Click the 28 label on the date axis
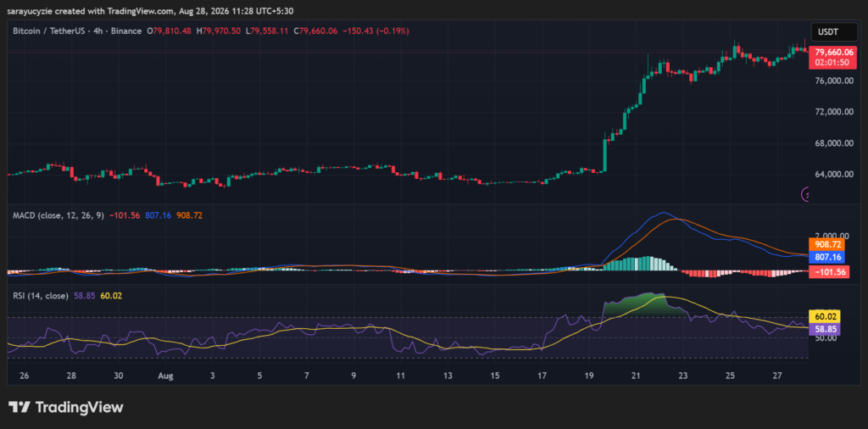Image resolution: width=868 pixels, height=429 pixels. [x=71, y=376]
